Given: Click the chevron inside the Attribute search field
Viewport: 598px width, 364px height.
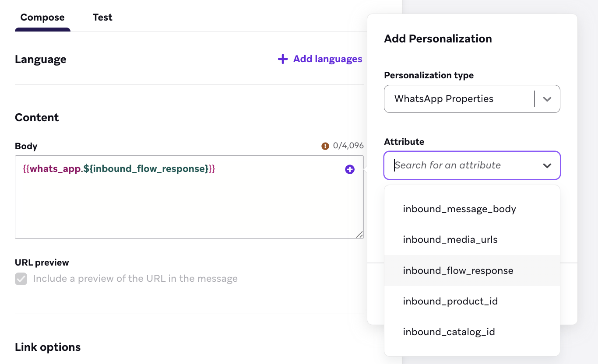Looking at the screenshot, I should [546, 165].
